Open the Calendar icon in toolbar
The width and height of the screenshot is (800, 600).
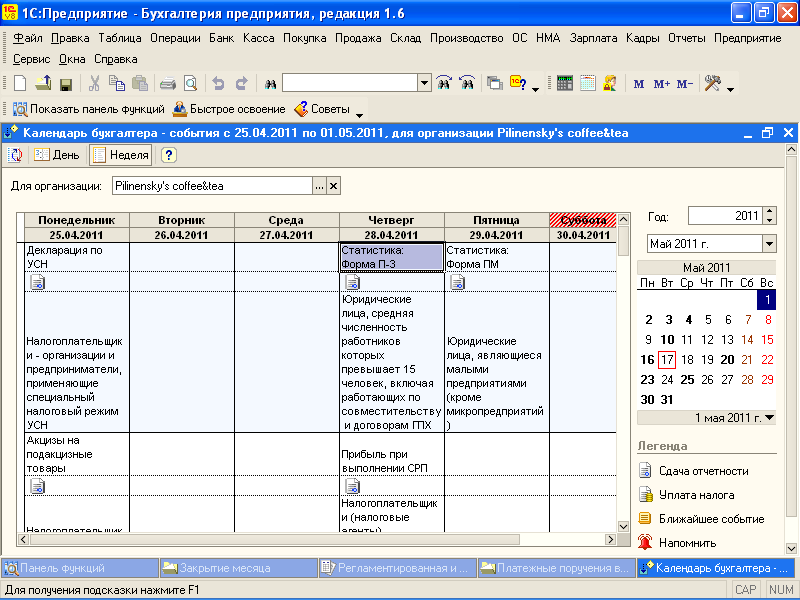click(588, 83)
